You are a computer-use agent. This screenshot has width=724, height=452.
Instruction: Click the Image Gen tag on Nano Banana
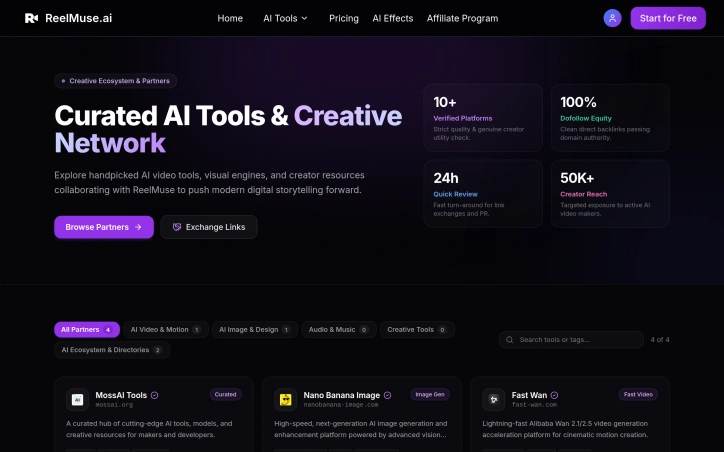(430, 395)
